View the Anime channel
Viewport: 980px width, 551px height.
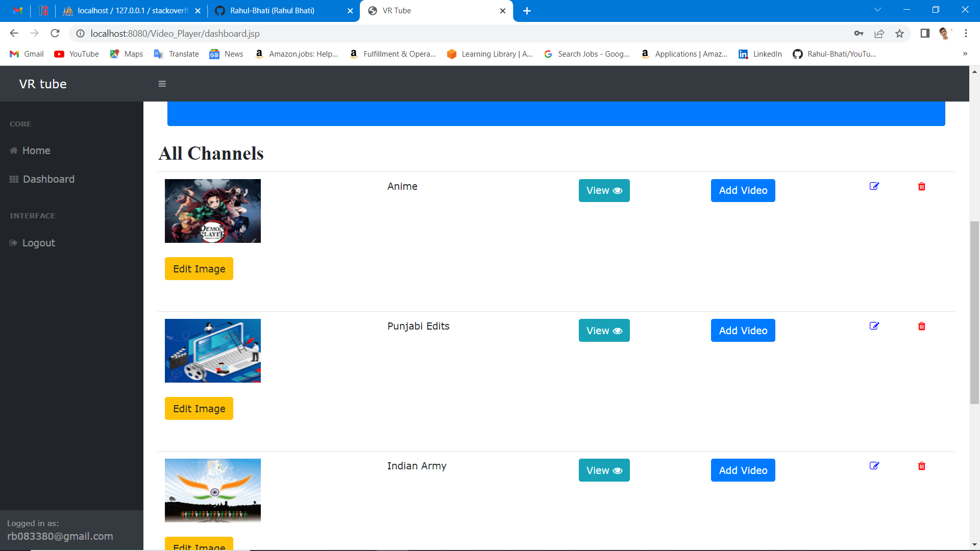(604, 190)
